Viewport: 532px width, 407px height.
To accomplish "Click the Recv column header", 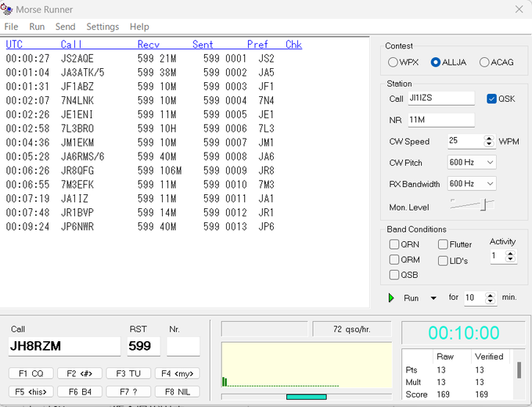I will click(x=149, y=45).
